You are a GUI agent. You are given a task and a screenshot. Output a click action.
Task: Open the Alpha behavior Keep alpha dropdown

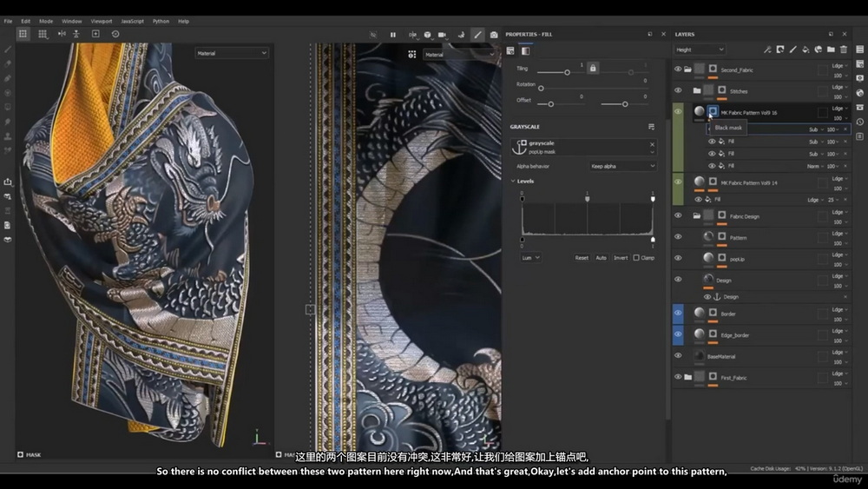(x=622, y=166)
